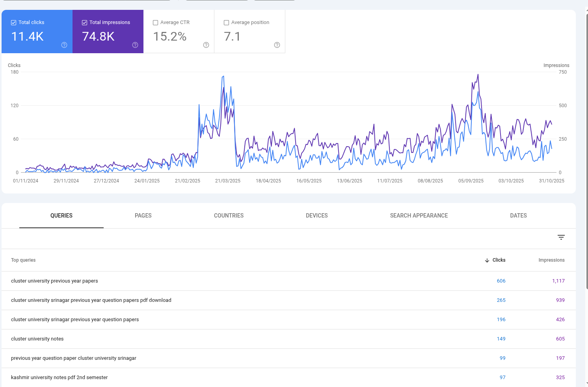Click the help icon on Total clicks card

click(x=64, y=45)
